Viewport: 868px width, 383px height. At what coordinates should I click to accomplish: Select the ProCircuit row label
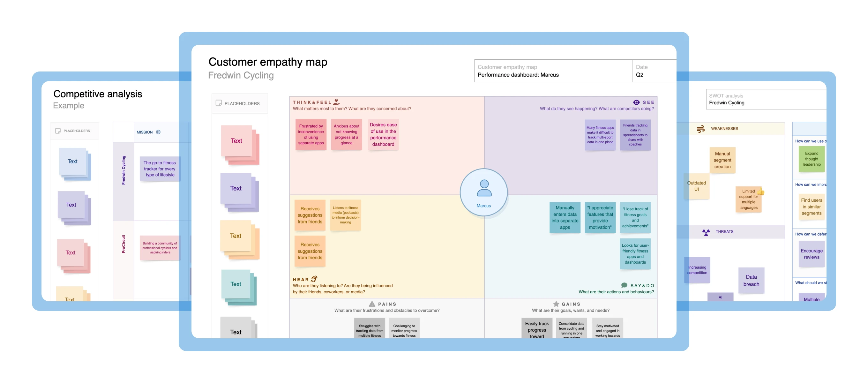pyautogui.click(x=123, y=244)
